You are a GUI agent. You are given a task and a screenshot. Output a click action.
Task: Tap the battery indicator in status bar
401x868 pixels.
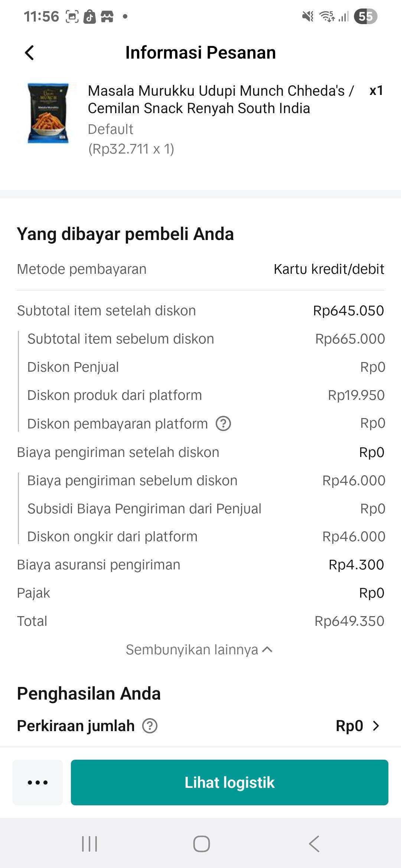(x=365, y=17)
